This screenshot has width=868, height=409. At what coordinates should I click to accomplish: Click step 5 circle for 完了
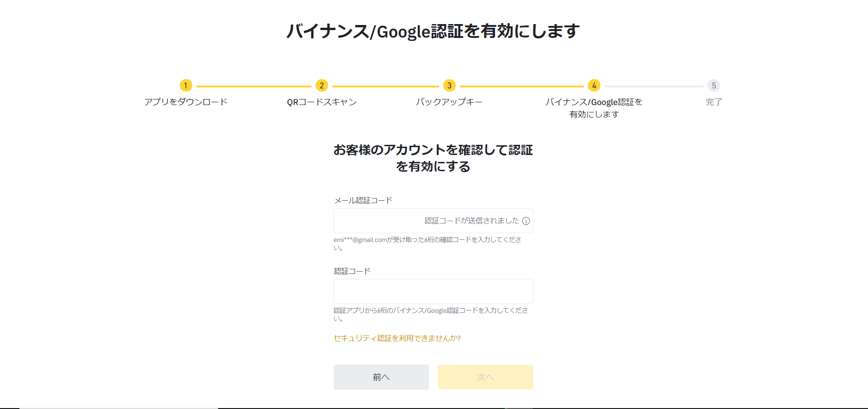714,86
